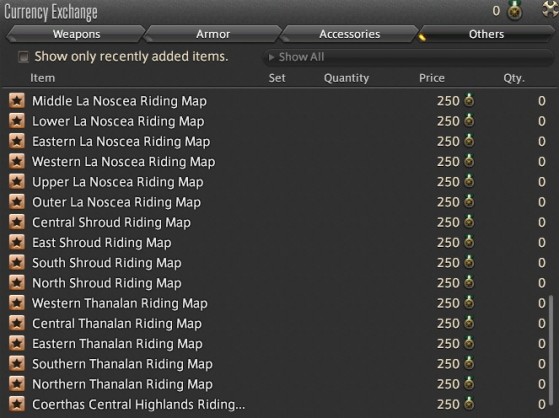
Task: Select Middle La Noscea Riding Map row text
Action: (119, 101)
